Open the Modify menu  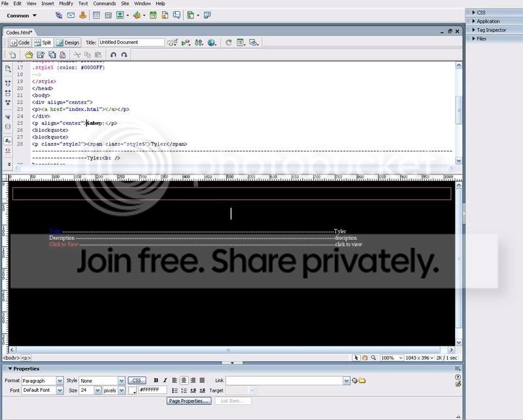click(66, 3)
